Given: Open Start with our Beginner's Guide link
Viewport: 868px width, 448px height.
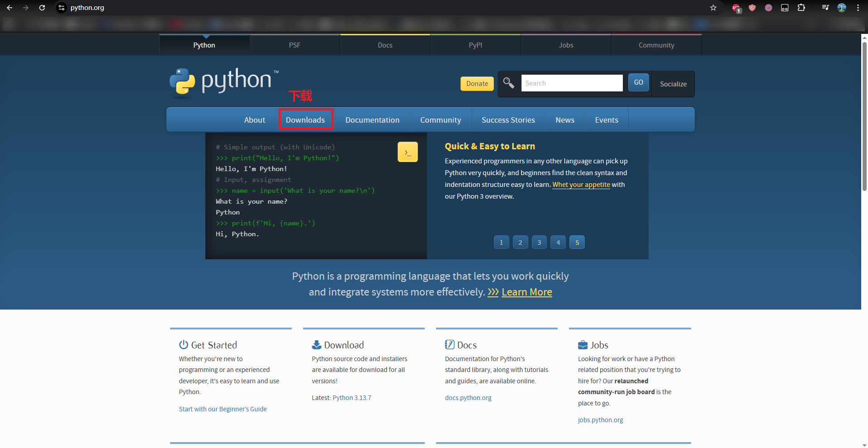Looking at the screenshot, I should coord(223,409).
